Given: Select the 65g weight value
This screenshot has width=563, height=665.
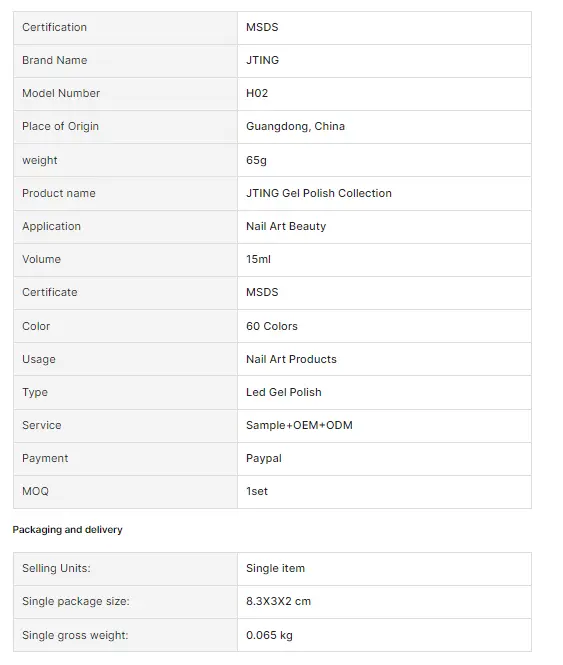Looking at the screenshot, I should point(256,160).
